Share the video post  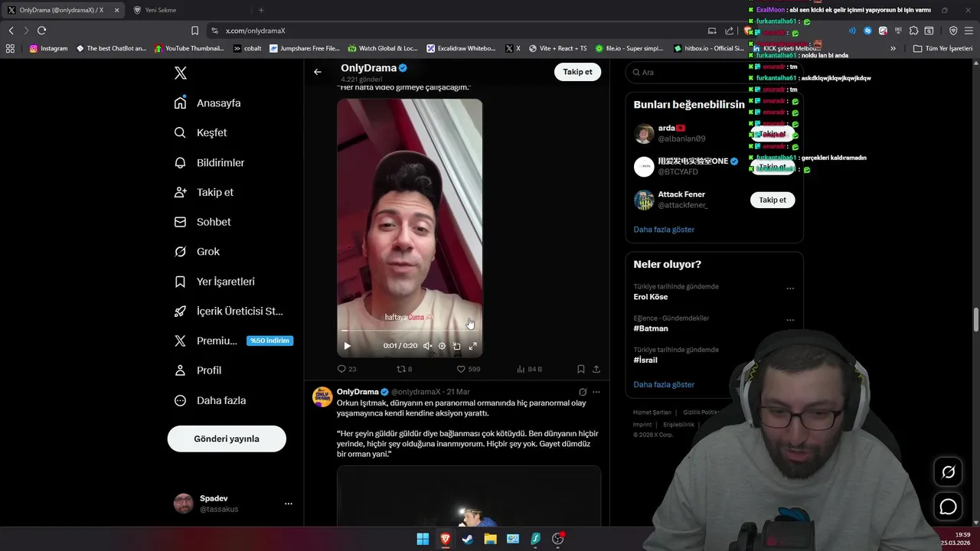pos(596,369)
